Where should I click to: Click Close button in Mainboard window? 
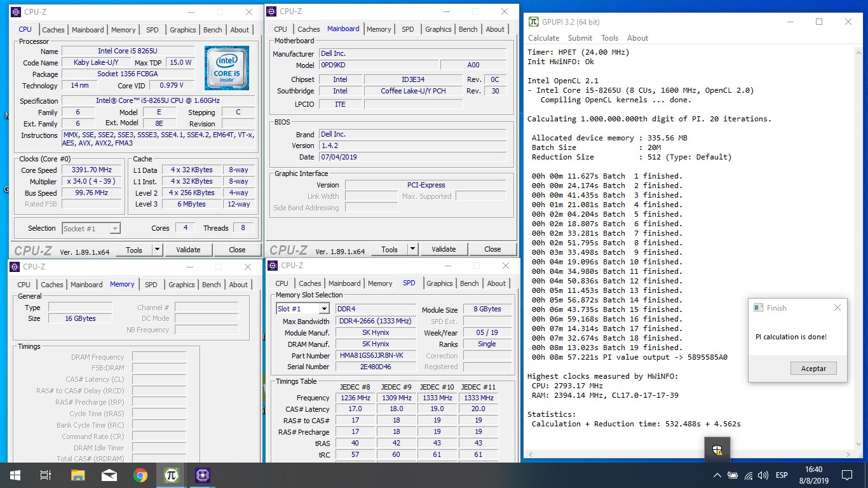click(492, 249)
